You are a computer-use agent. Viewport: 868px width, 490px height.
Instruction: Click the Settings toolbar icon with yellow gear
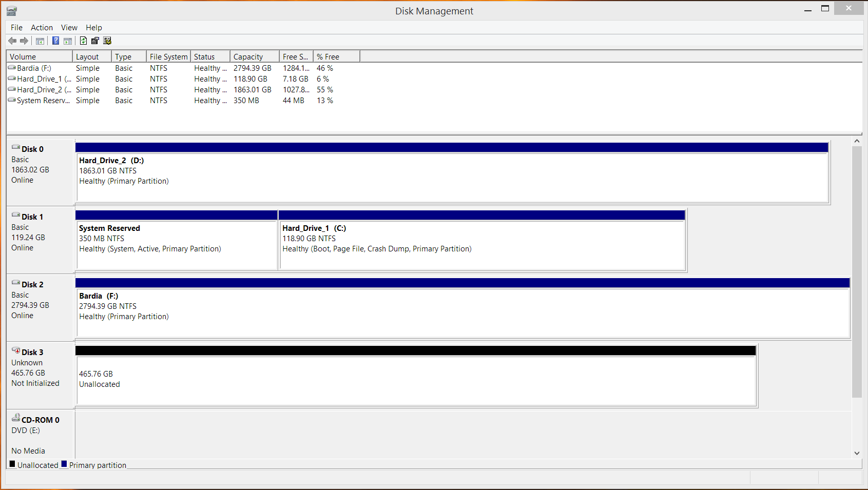click(x=107, y=41)
